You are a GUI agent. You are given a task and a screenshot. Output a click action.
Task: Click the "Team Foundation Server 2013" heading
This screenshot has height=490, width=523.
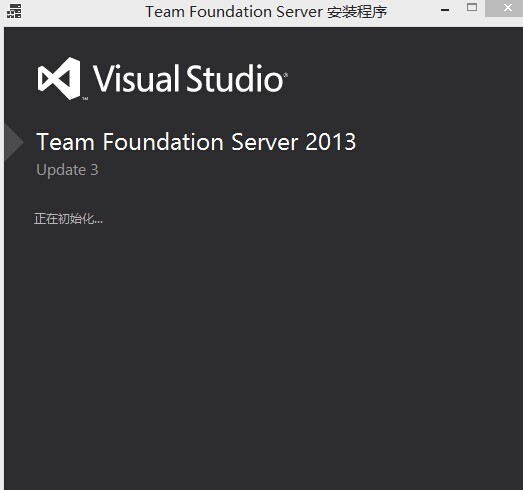coord(196,142)
